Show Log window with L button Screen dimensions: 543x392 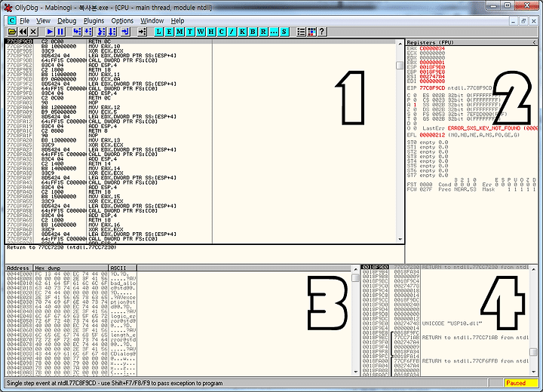click(x=158, y=32)
